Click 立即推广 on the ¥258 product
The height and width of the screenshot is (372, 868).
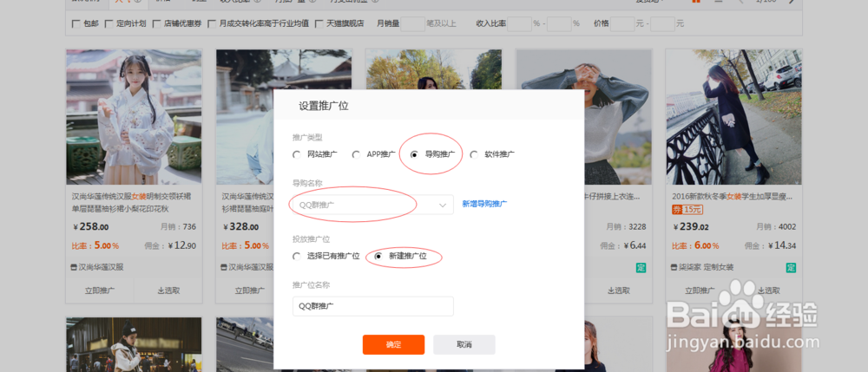[100, 290]
